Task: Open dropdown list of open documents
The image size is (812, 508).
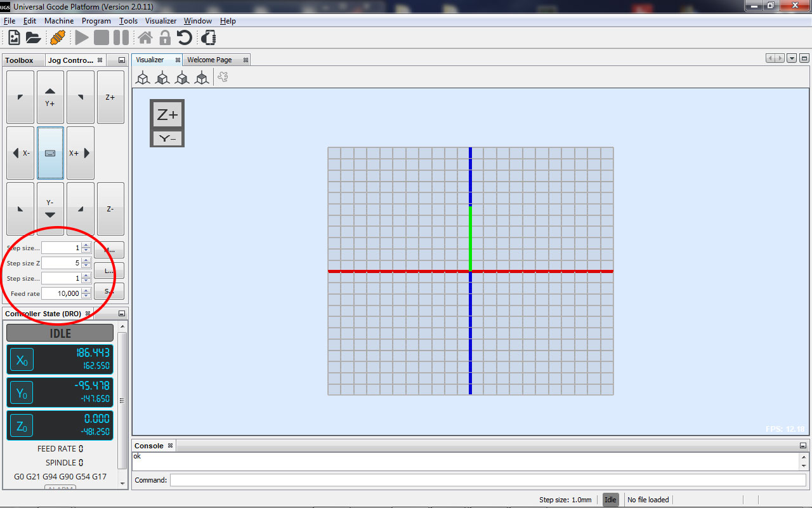Action: (792, 58)
